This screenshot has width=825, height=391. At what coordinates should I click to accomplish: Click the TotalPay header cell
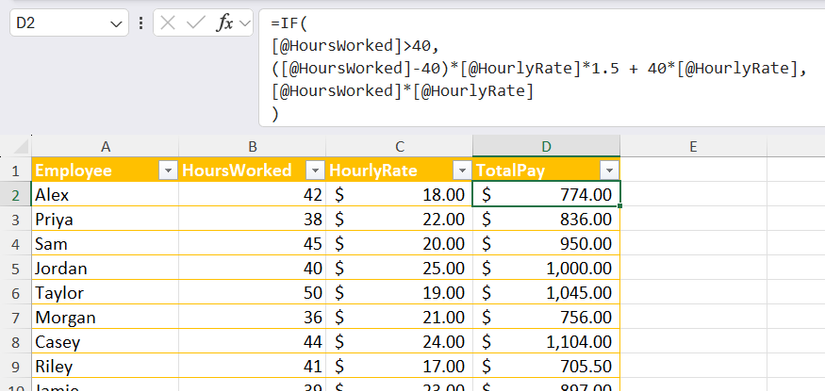(546, 170)
